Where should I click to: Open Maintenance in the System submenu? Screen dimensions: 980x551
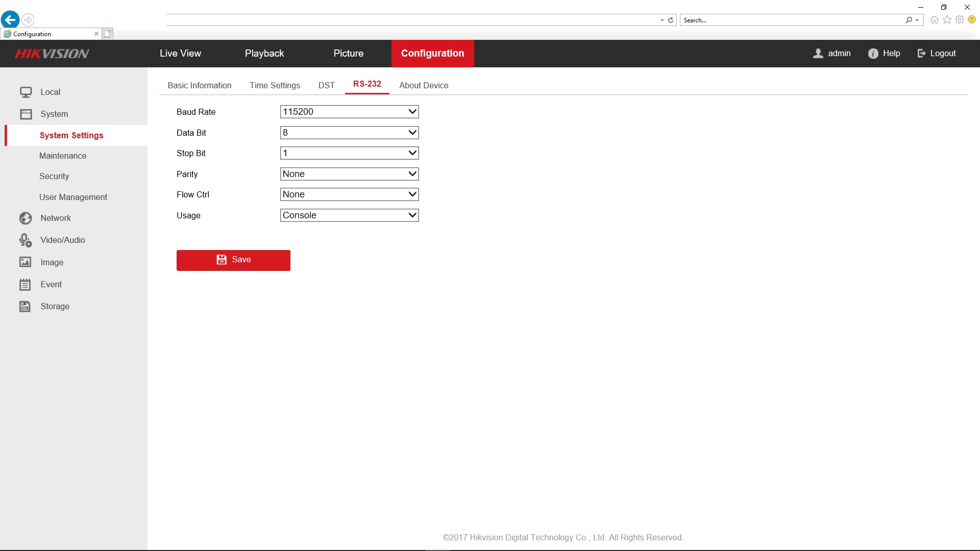(63, 156)
